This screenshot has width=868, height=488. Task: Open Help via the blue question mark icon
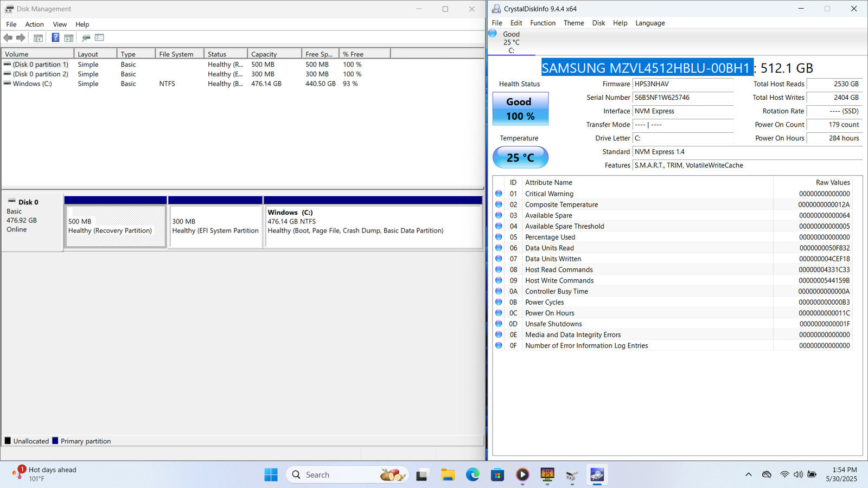pyautogui.click(x=55, y=38)
